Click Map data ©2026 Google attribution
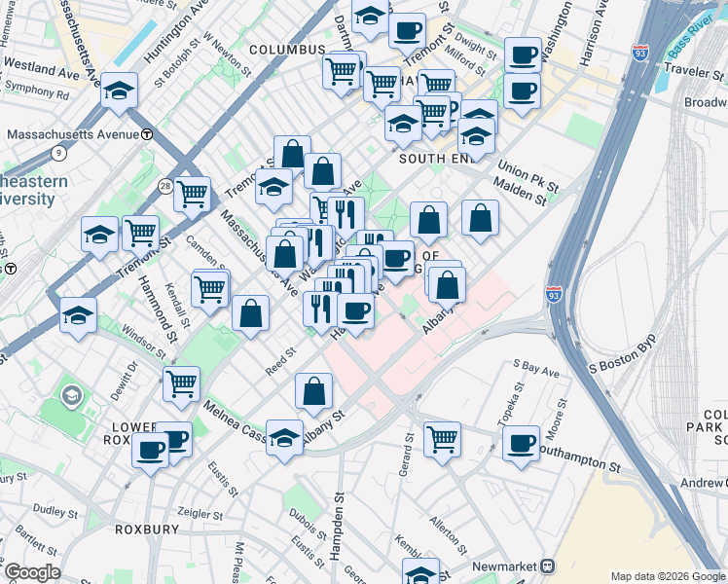Screen dimensions: 728x584 pyautogui.click(x=668, y=577)
